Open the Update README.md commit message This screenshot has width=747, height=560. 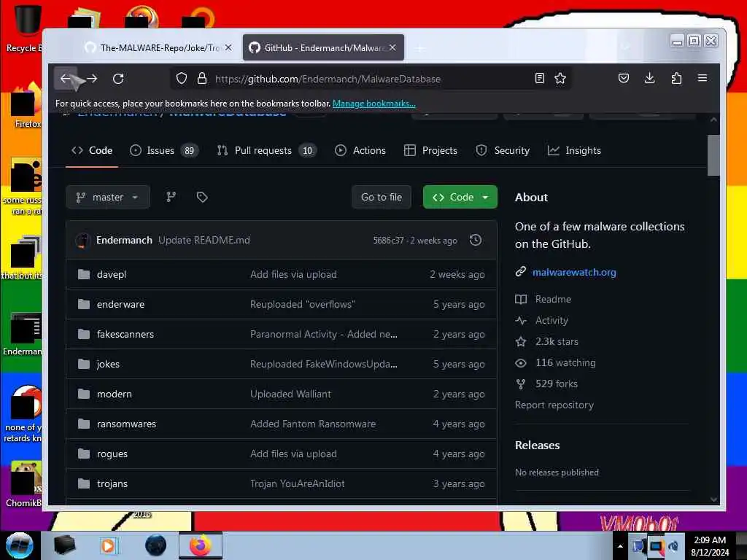(204, 240)
